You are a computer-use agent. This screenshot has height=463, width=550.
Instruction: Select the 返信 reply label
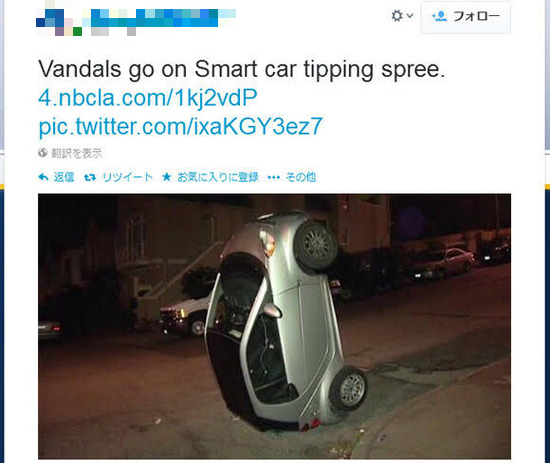64,177
